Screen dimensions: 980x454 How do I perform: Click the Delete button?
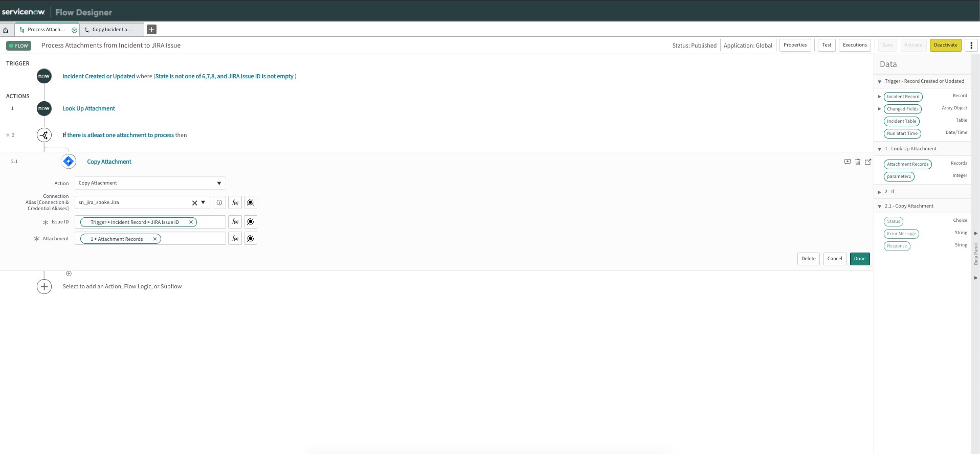(808, 259)
